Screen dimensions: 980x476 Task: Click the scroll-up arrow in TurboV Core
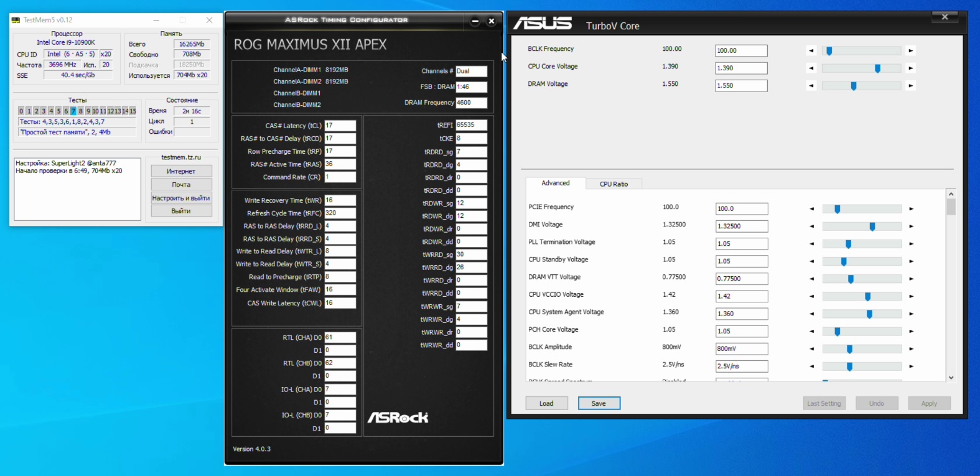pyautogui.click(x=951, y=194)
